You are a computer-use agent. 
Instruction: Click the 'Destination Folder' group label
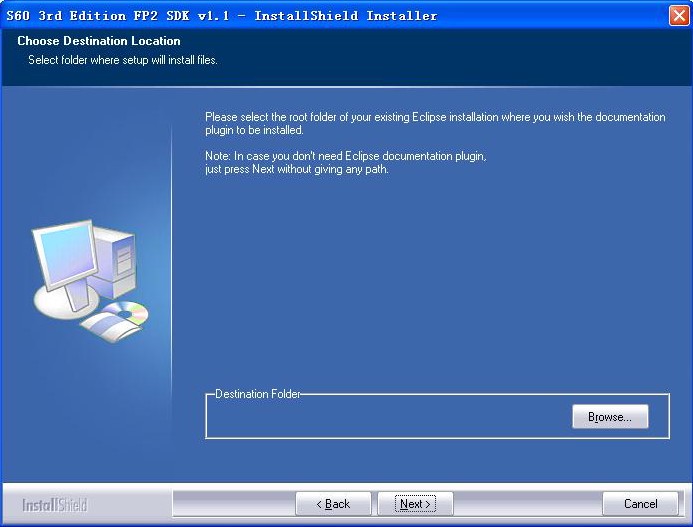pyautogui.click(x=258, y=393)
